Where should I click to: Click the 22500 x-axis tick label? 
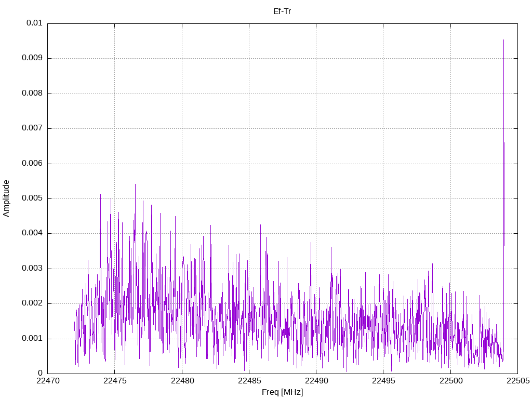[x=450, y=381]
